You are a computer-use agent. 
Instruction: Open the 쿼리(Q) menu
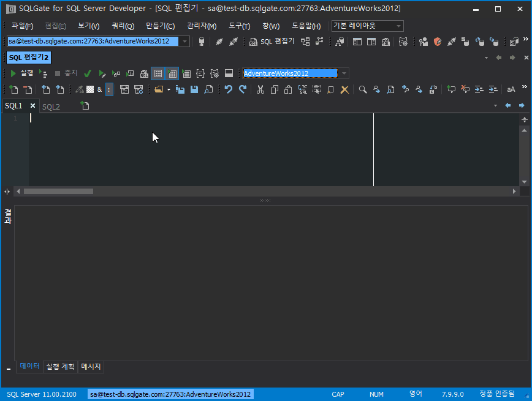coord(123,26)
